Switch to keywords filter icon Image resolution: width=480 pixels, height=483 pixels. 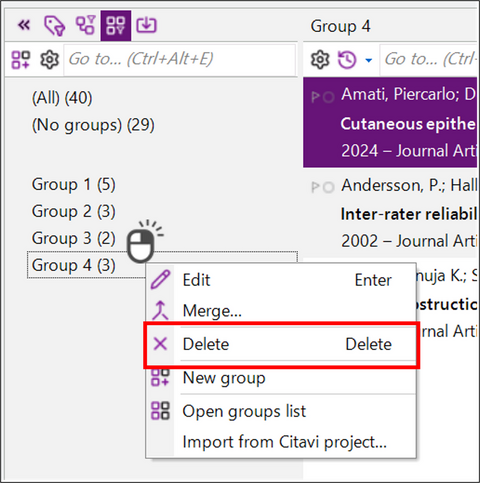point(54,26)
